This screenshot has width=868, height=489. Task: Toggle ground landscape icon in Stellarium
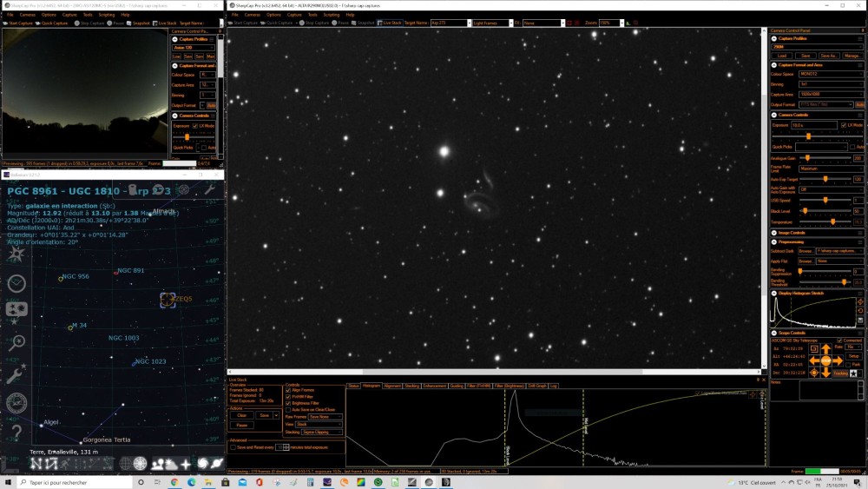157,464
